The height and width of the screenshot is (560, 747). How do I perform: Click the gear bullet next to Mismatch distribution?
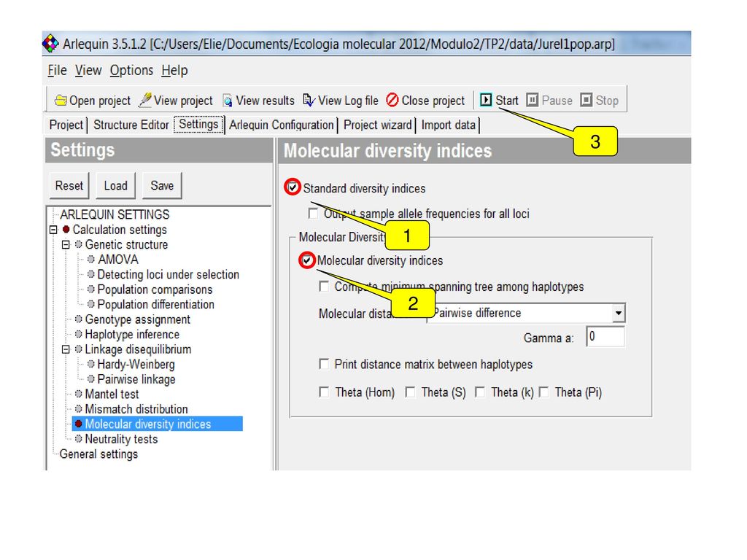tap(79, 408)
